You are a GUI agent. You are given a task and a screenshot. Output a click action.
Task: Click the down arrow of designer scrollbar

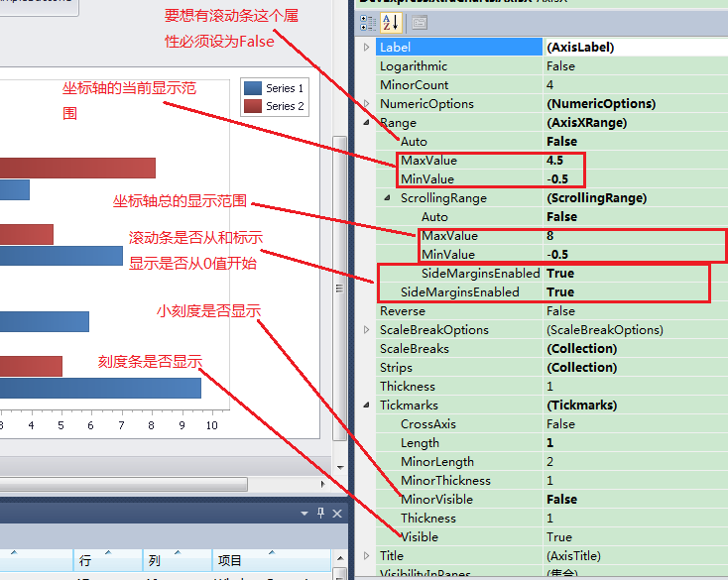tap(340, 467)
